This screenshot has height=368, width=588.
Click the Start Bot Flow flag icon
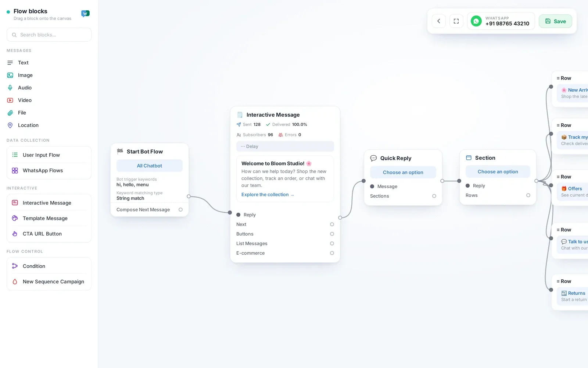point(120,151)
